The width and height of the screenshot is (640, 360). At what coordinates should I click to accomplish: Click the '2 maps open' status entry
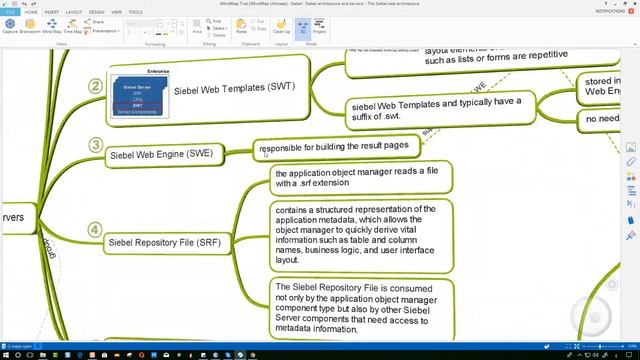17,347
